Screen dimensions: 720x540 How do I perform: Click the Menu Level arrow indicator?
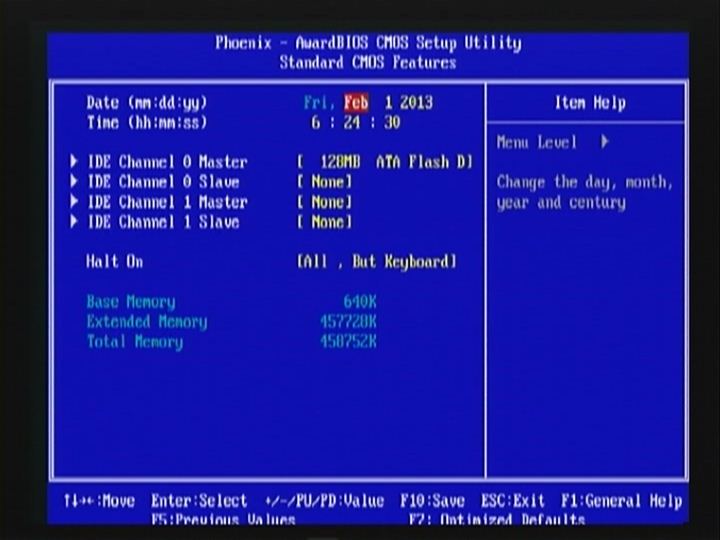605,141
